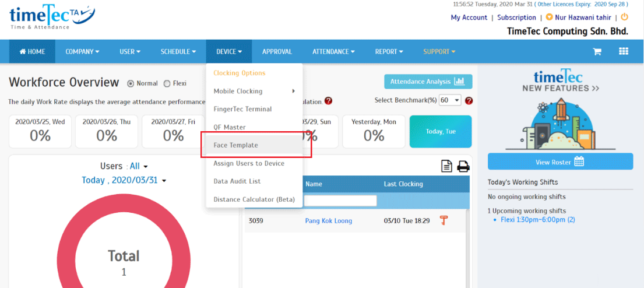Click help icon next to Select Benchmark
Viewport: 644px width, 288px height.
(469, 101)
